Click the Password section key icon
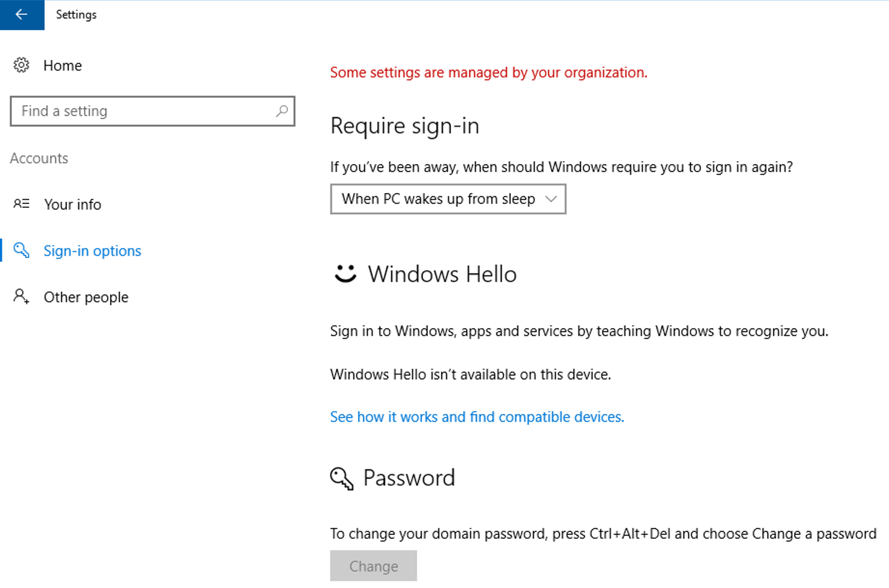Viewport: 889px width, 588px height. click(342, 478)
